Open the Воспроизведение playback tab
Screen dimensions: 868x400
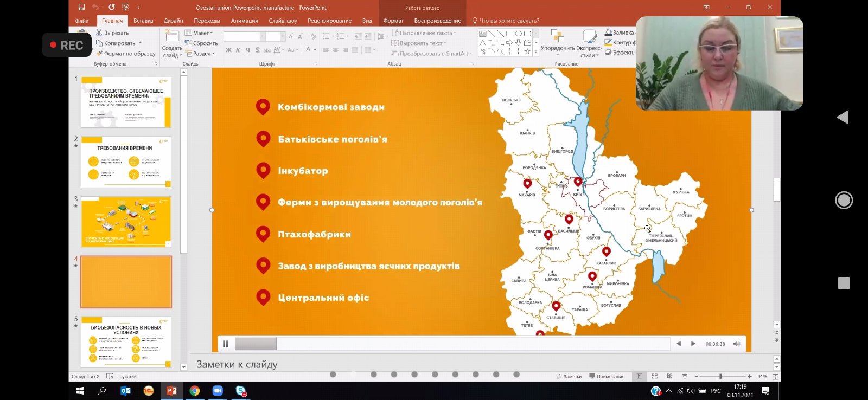click(437, 21)
